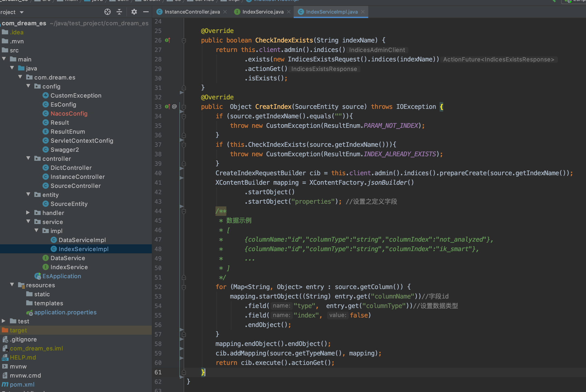
Task: Click the locate/scroll-from-source crosshair icon
Action: pyautogui.click(x=107, y=12)
